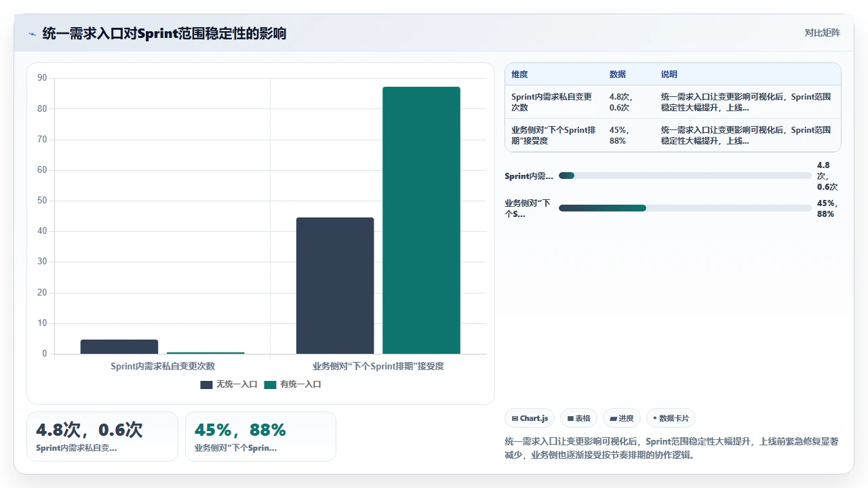
Task: Click the 表格 tag chip
Action: pyautogui.click(x=578, y=418)
